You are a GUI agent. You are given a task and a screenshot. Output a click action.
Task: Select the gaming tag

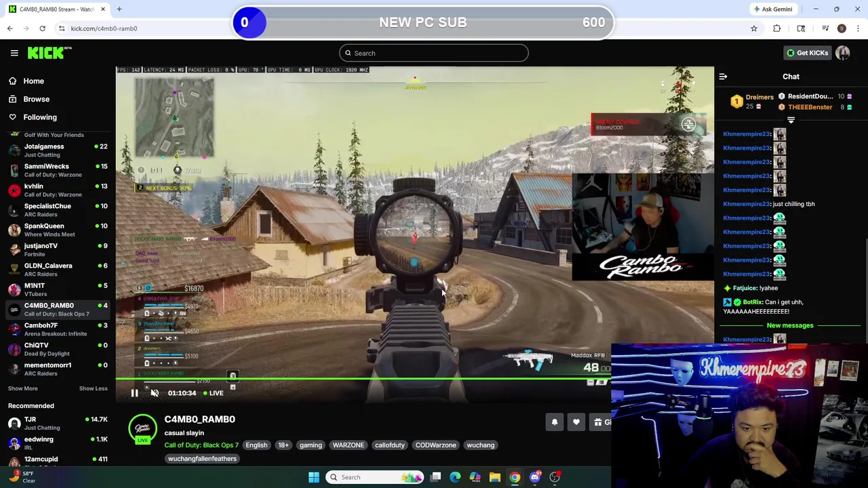click(x=311, y=445)
